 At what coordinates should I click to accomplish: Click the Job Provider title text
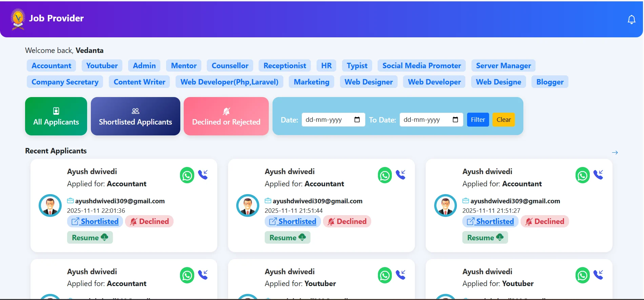[56, 18]
